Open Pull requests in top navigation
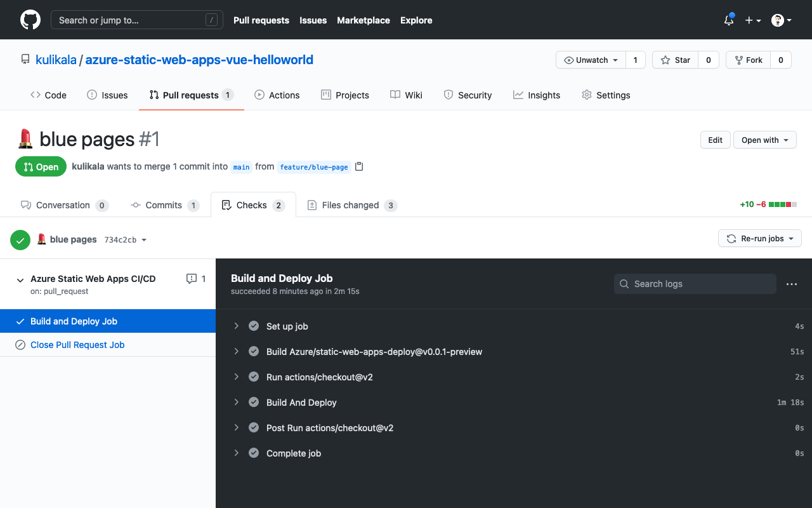This screenshot has height=508, width=812. coord(261,20)
